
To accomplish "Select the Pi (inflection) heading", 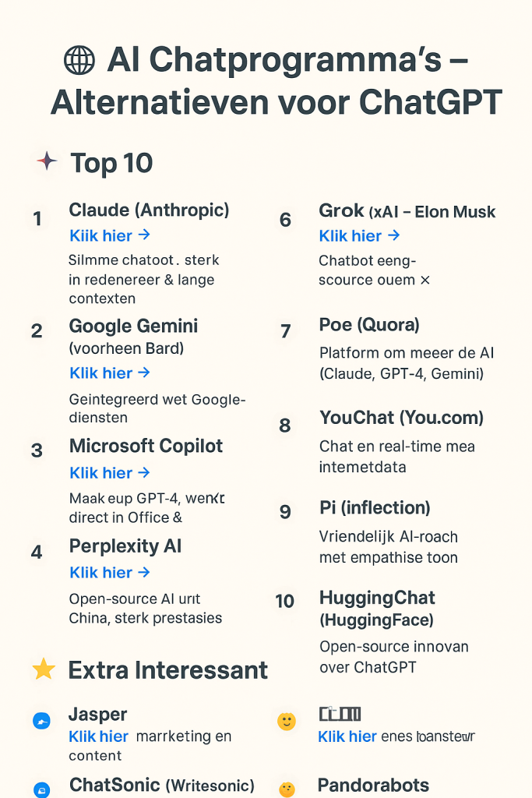I will pyautogui.click(x=375, y=508).
